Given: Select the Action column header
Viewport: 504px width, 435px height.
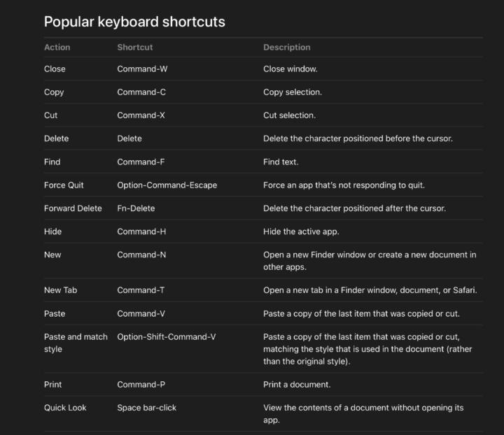Looking at the screenshot, I should (57, 47).
